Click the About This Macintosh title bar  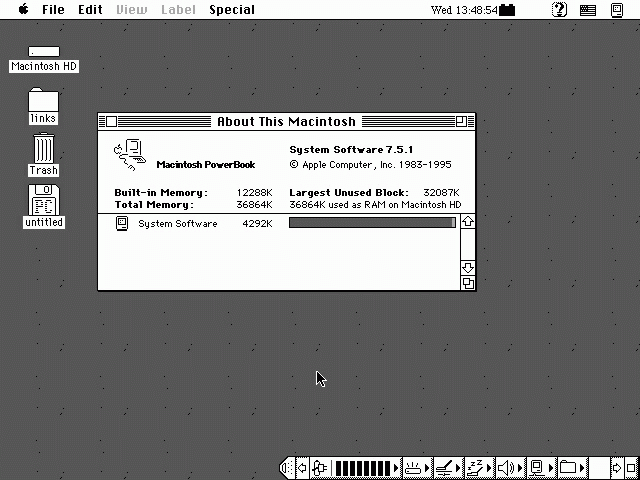click(x=287, y=121)
